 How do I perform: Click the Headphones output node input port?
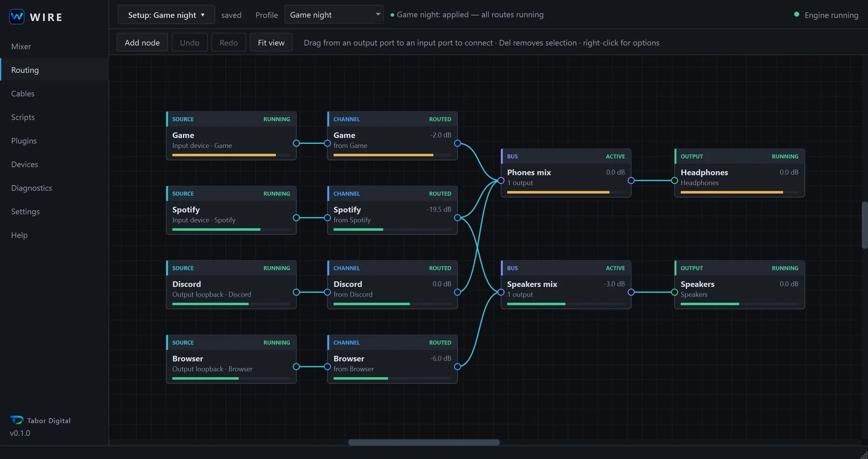675,181
